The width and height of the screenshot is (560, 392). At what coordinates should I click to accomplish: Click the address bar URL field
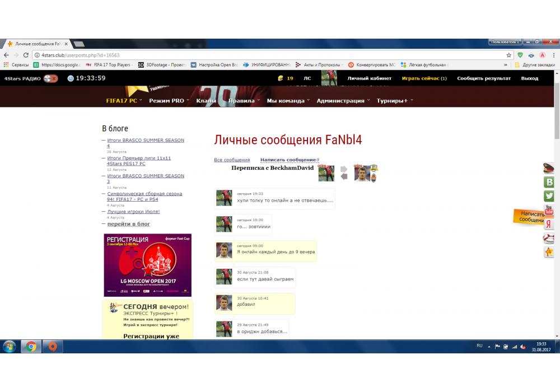tap(269, 55)
